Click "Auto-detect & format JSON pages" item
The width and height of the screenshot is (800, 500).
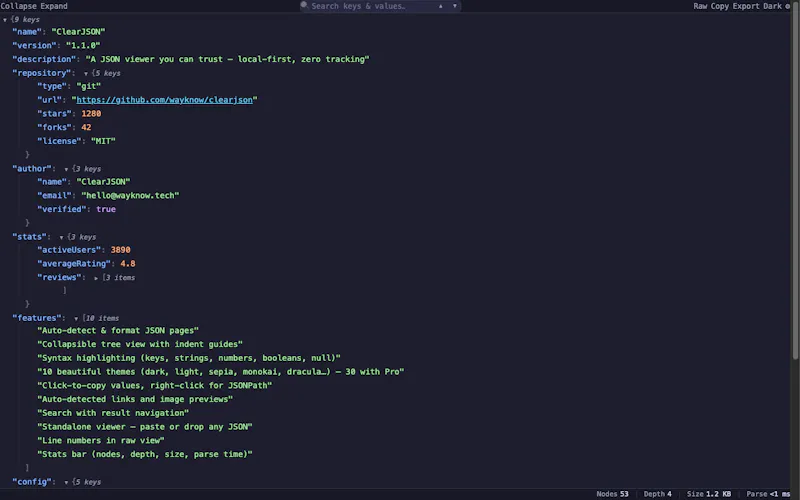click(x=118, y=331)
